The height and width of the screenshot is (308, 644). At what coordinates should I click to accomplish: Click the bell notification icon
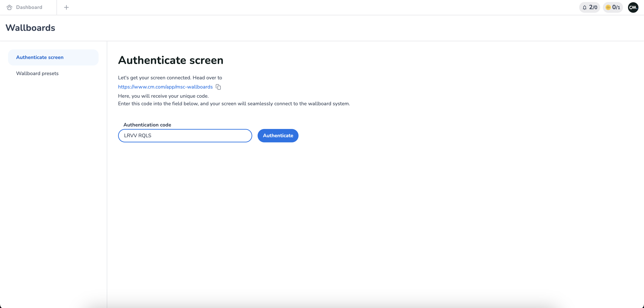tap(585, 8)
